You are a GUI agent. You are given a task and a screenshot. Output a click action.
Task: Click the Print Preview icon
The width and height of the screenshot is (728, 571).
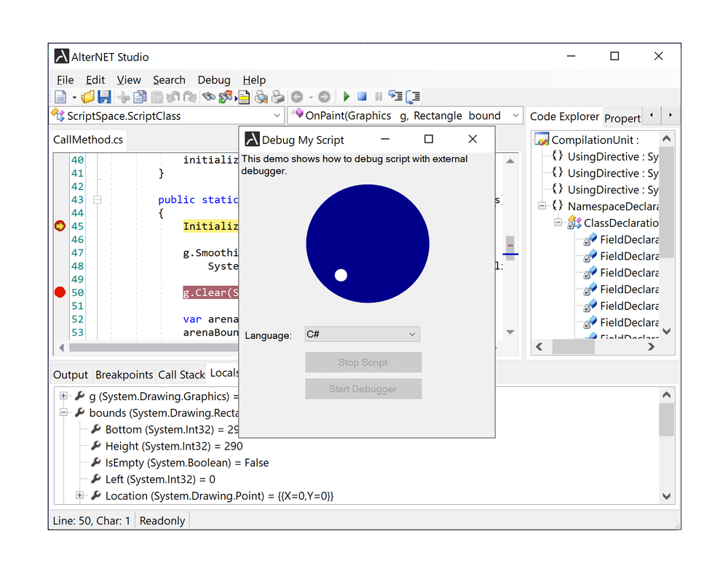point(261,97)
